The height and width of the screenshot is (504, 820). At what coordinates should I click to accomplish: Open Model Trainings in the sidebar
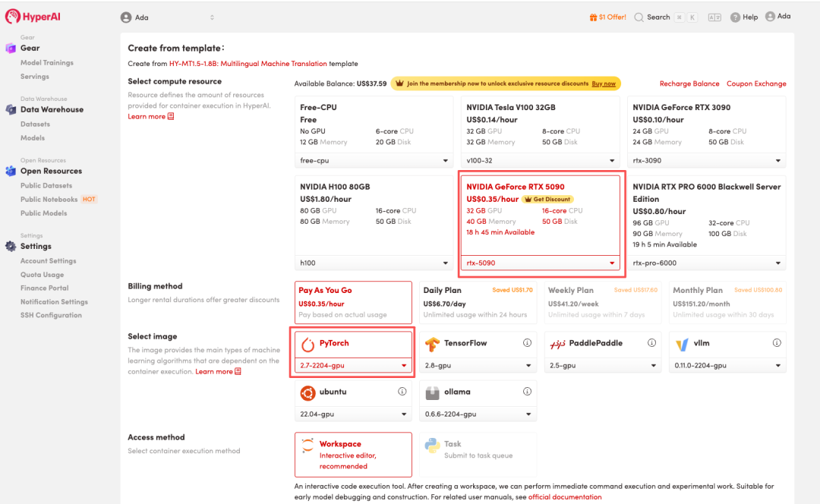click(x=47, y=63)
